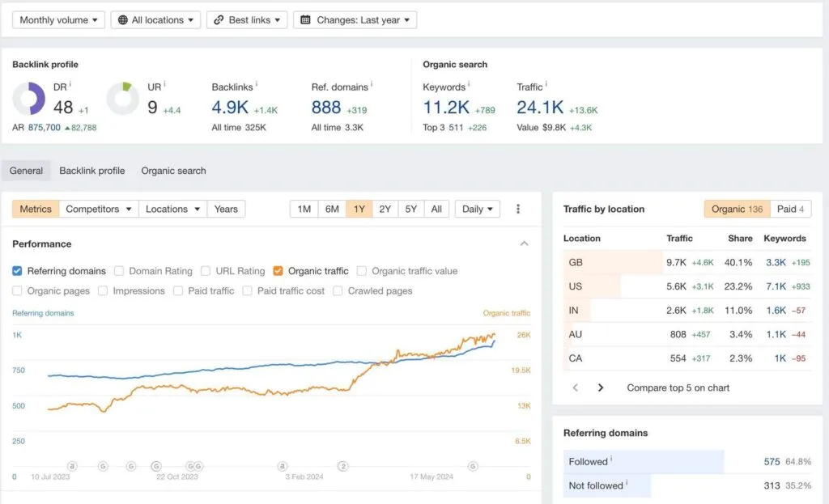The width and height of the screenshot is (829, 504).
Task: Click the Traffic info icon
Action: coord(546,83)
